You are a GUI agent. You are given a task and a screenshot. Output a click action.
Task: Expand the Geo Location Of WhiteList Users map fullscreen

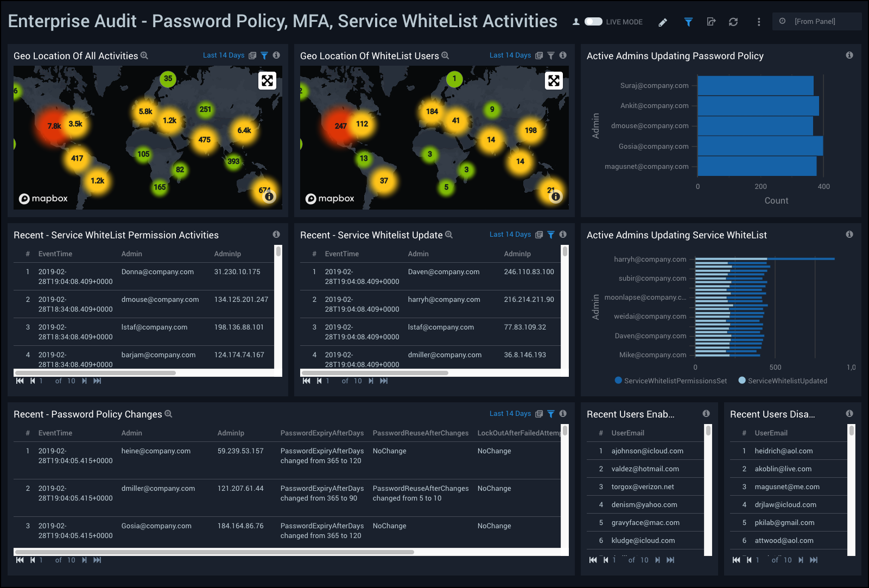554,81
